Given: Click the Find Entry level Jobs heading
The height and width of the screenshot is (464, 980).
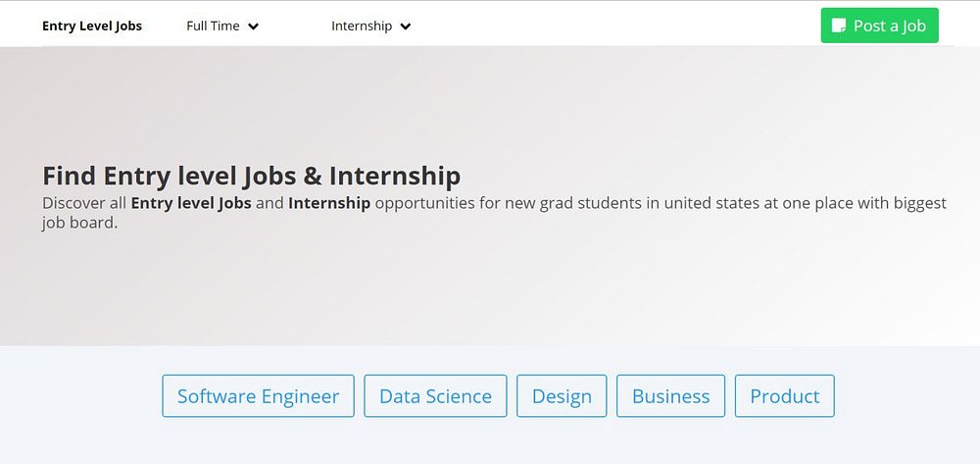Looking at the screenshot, I should [x=251, y=177].
